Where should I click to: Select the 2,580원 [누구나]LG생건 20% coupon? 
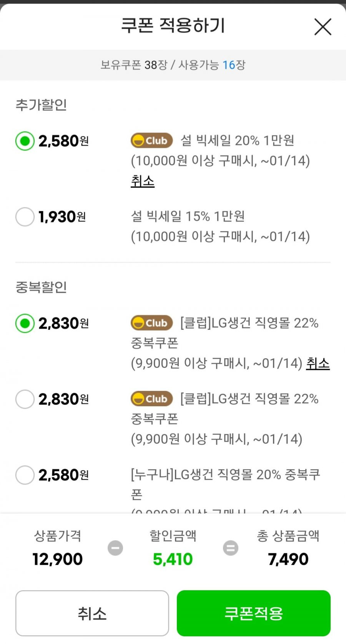point(25,475)
